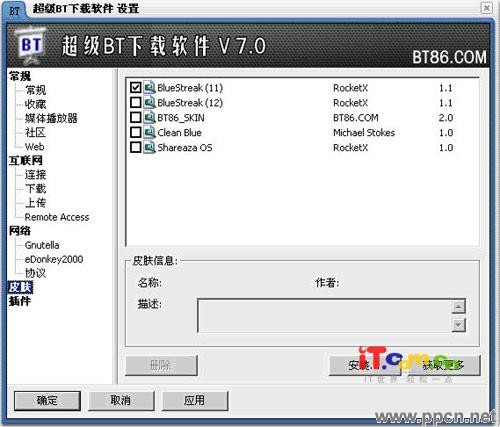This screenshot has height=427, width=500.
Task: Tick the BT86_SKIN checkbox
Action: pyautogui.click(x=135, y=117)
